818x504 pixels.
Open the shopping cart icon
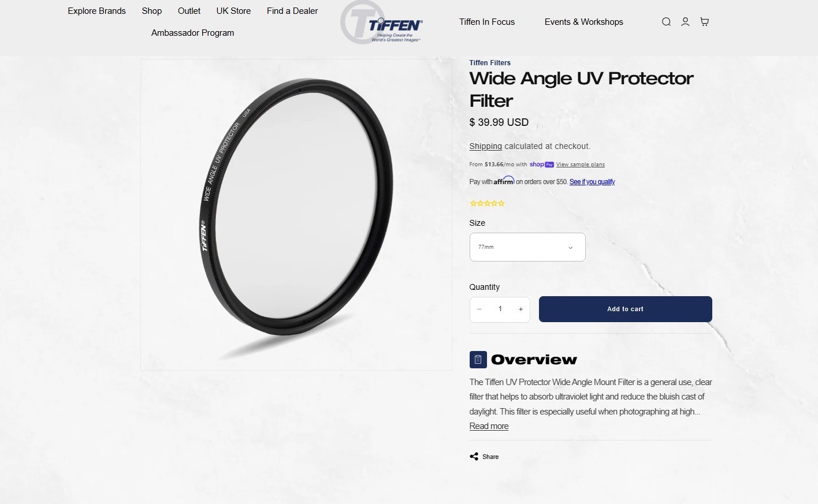(704, 22)
